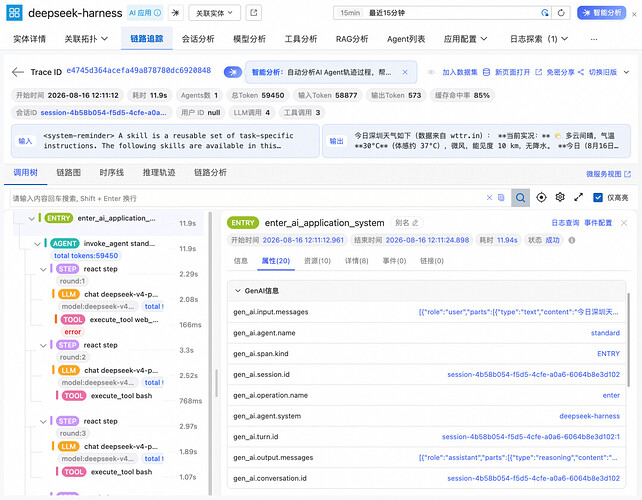
Task: Click the Trace ID e4745d364acefa49a878780dc6920848
Action: (x=138, y=70)
